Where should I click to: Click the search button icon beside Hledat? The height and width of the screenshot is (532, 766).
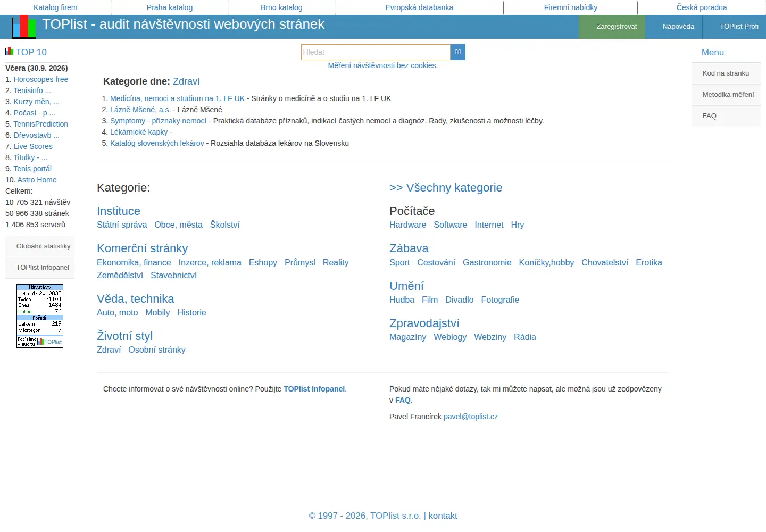458,52
